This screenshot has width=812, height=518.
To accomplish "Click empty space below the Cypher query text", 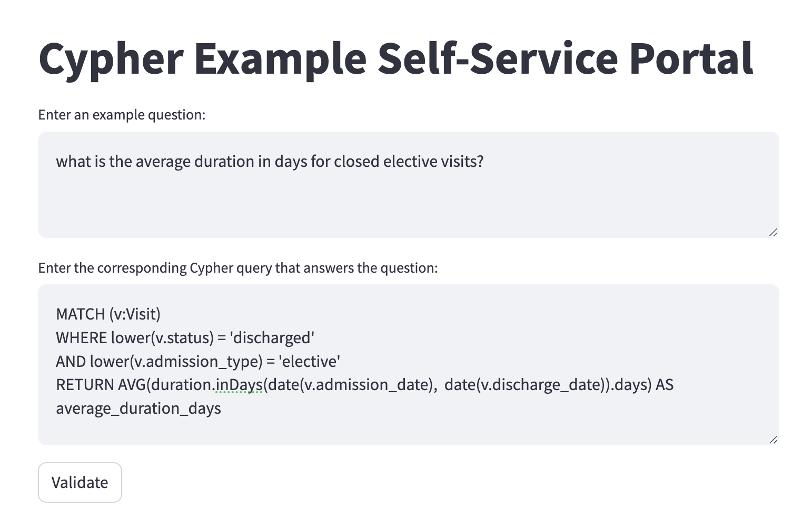I will coord(408,429).
